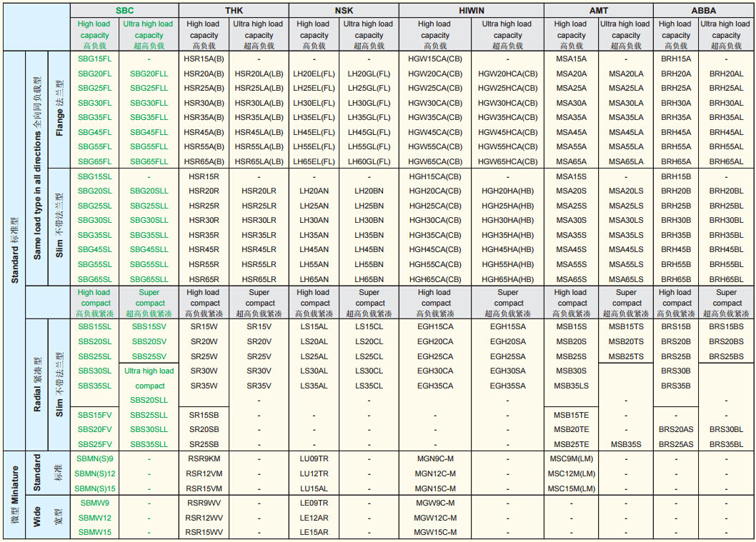Select the MSB35S cell
Image resolution: width=756 pixels, height=542 pixels.
tap(626, 444)
